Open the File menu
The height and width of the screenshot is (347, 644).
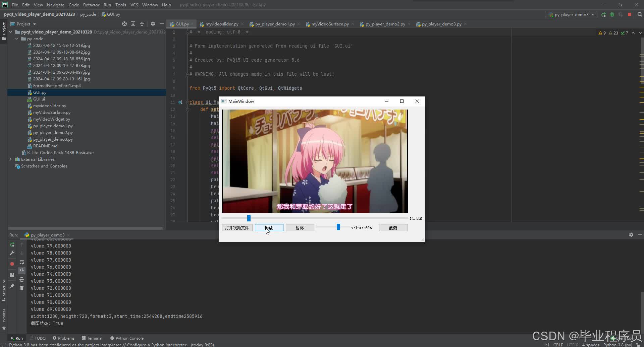(15, 5)
